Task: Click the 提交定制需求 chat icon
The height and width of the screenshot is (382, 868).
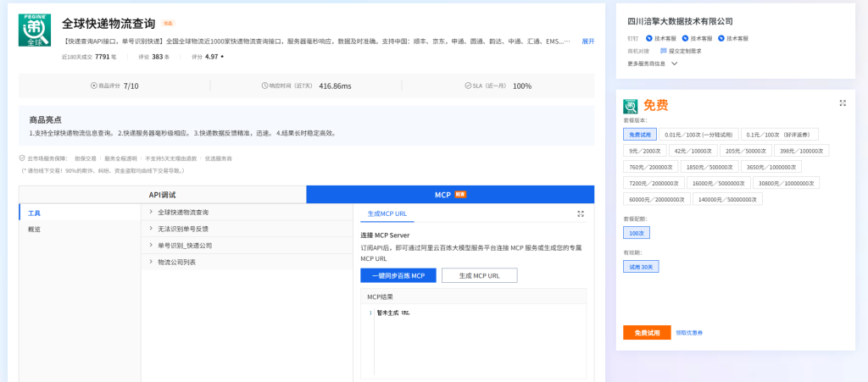Action: [663, 51]
